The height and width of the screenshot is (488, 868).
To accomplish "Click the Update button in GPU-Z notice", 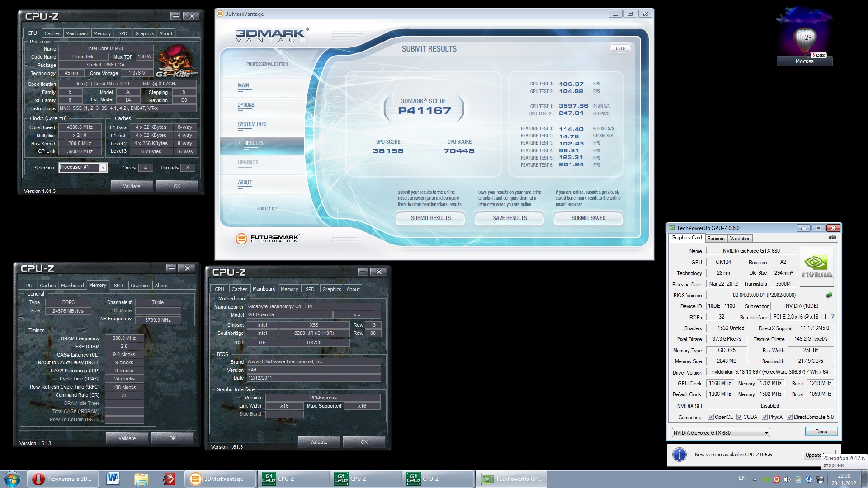I will [819, 455].
